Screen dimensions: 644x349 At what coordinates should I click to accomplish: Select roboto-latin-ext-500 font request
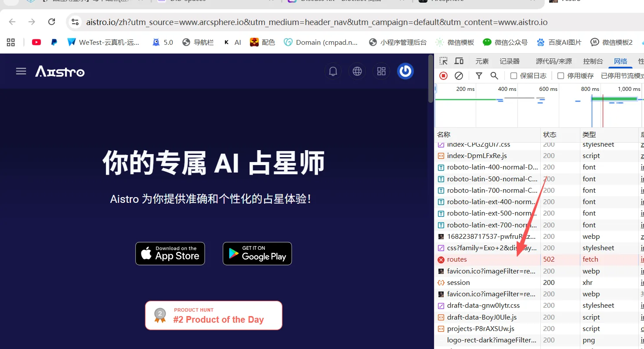539,213
